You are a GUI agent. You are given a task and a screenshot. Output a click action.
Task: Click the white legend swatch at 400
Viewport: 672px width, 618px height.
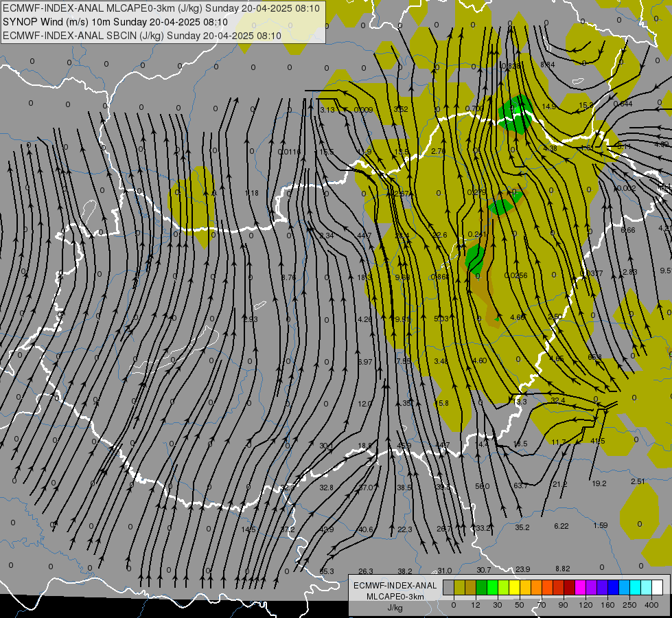[658, 588]
